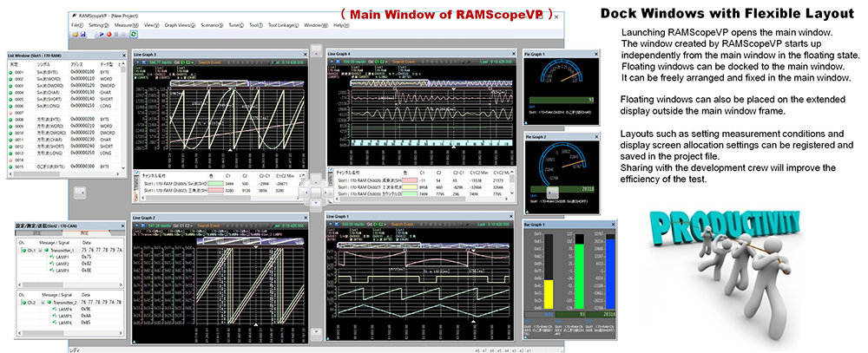Collapse the Ch.1 node in CAN window
The height and width of the screenshot is (353, 868).
tap(22, 250)
